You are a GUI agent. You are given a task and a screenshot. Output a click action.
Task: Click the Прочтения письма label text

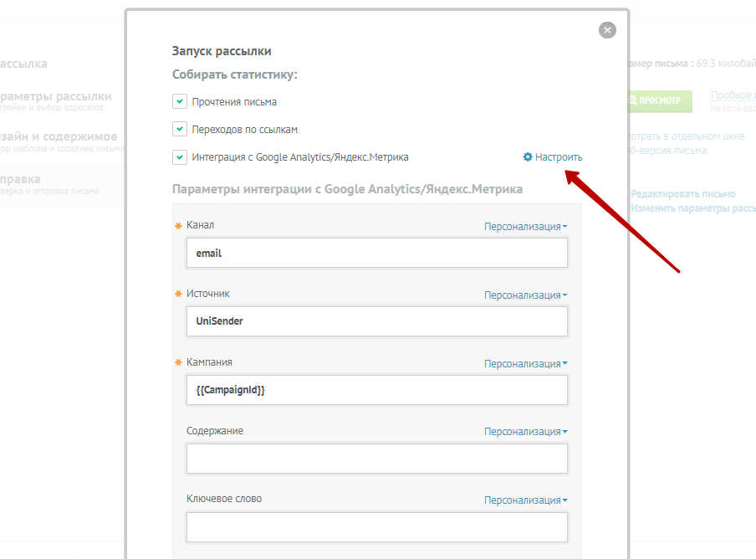234,102
